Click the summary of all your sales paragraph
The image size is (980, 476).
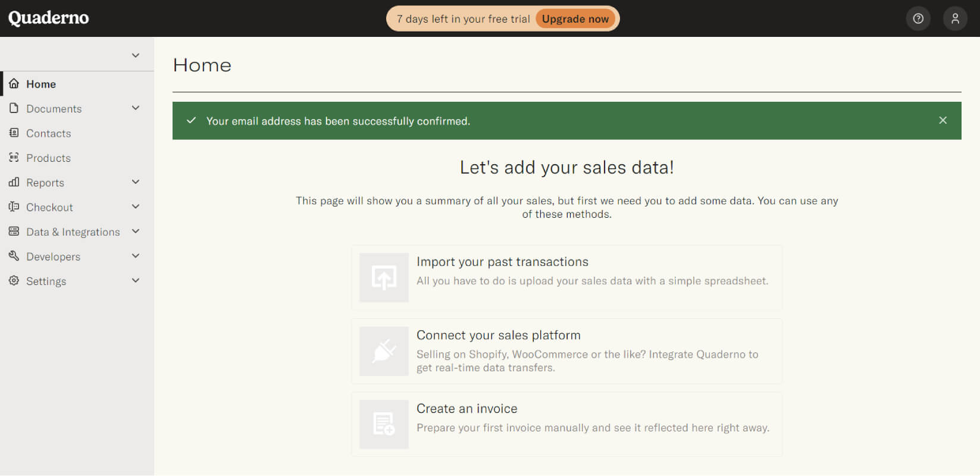(566, 207)
